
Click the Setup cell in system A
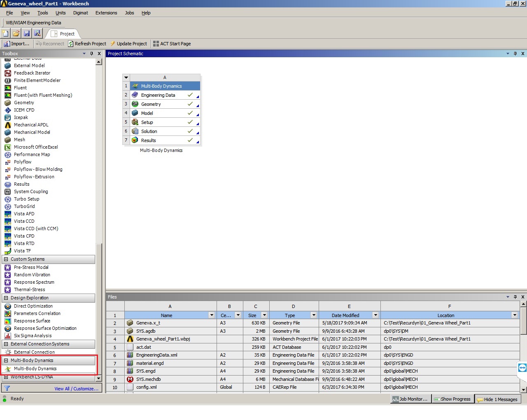coord(165,122)
